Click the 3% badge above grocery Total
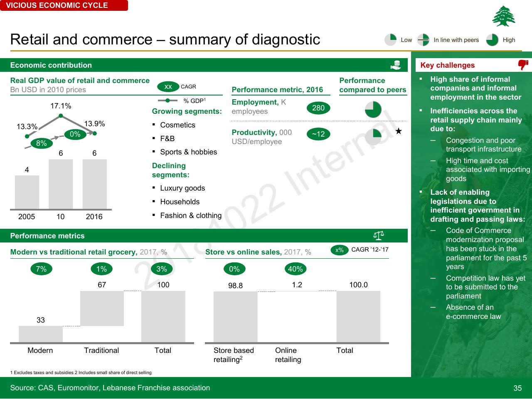 pos(162,269)
